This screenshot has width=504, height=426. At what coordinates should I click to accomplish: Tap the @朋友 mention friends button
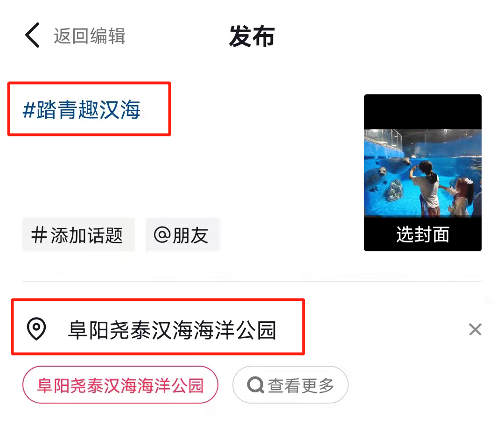[182, 235]
